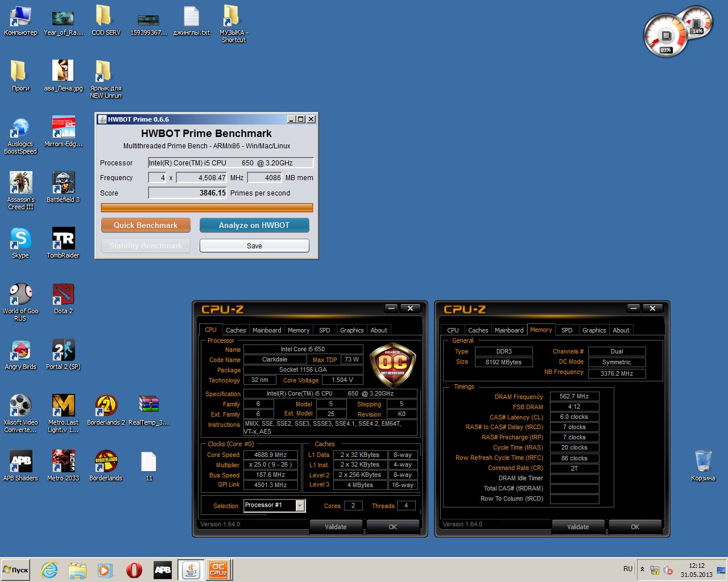Screen dimensions: 728x582
Task: Open Internet Explorer from taskbar
Action: [x=49, y=570]
